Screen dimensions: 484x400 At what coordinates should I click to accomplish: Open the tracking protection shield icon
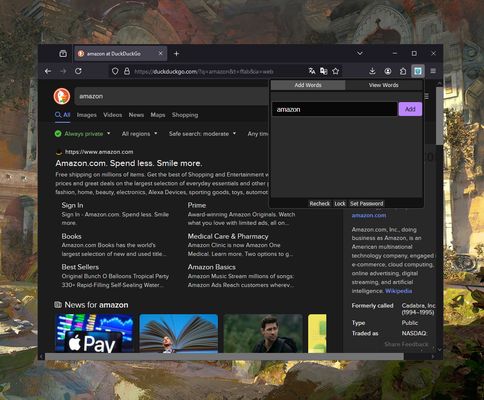click(115, 71)
